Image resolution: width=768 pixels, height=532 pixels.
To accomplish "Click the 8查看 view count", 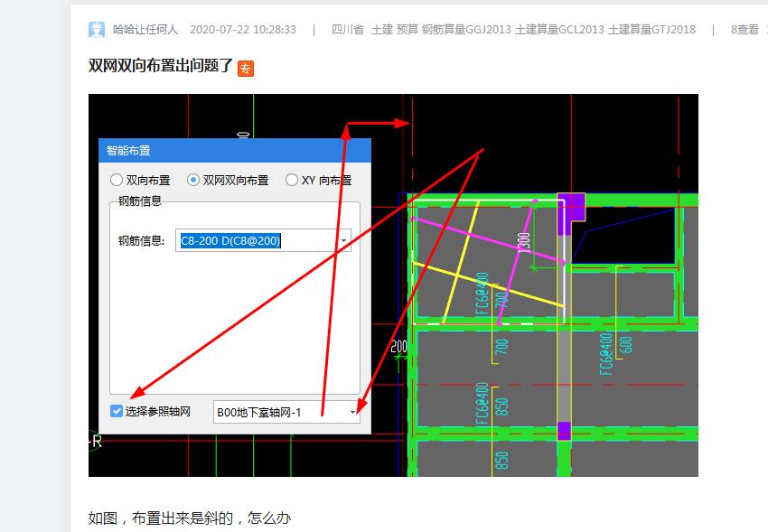I will tap(745, 30).
